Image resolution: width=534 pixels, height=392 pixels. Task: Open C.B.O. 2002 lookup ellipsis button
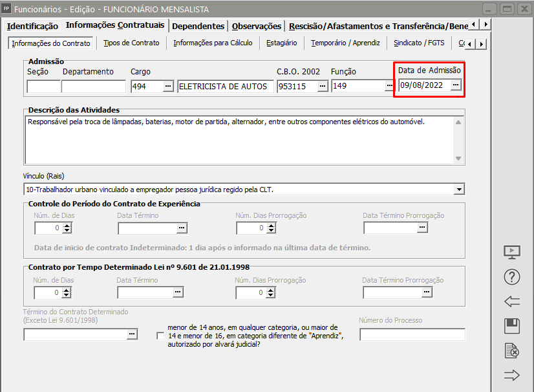pyautogui.click(x=322, y=86)
